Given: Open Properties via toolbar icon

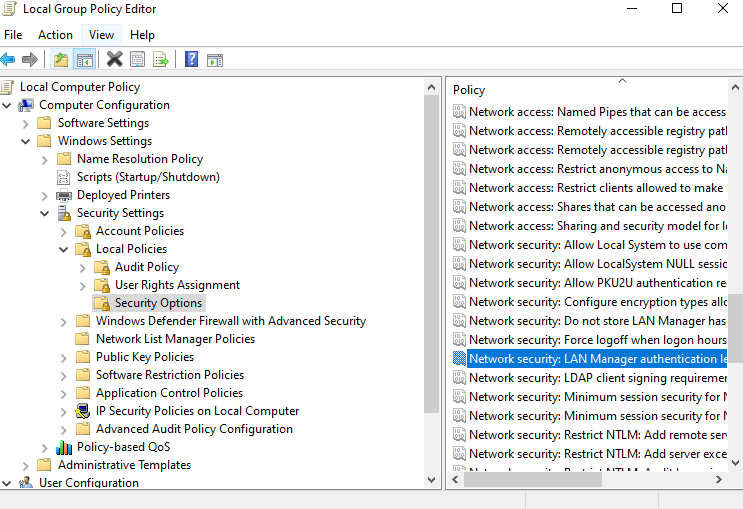Looking at the screenshot, I should [x=138, y=60].
